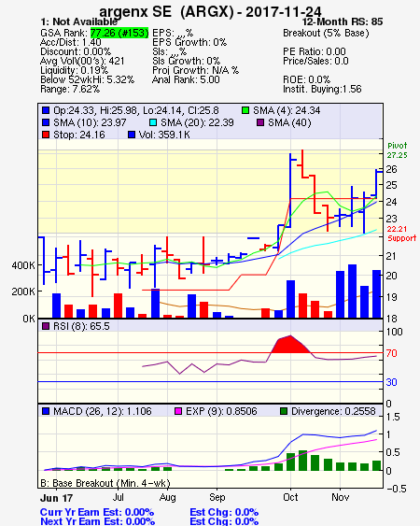Screen dimensions: 420x526
Task: Click the Price/Sales: 0.0 text
Action: click(x=315, y=61)
